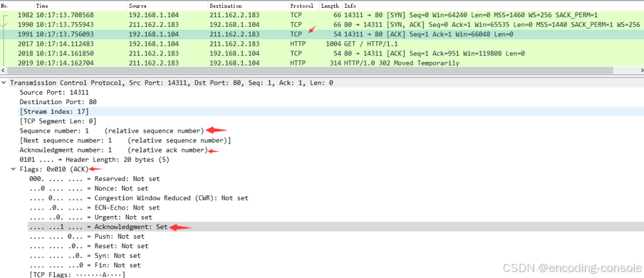This screenshot has height=278, width=644.
Task: Select the Reset: Not set flag
Action: click(x=89, y=246)
